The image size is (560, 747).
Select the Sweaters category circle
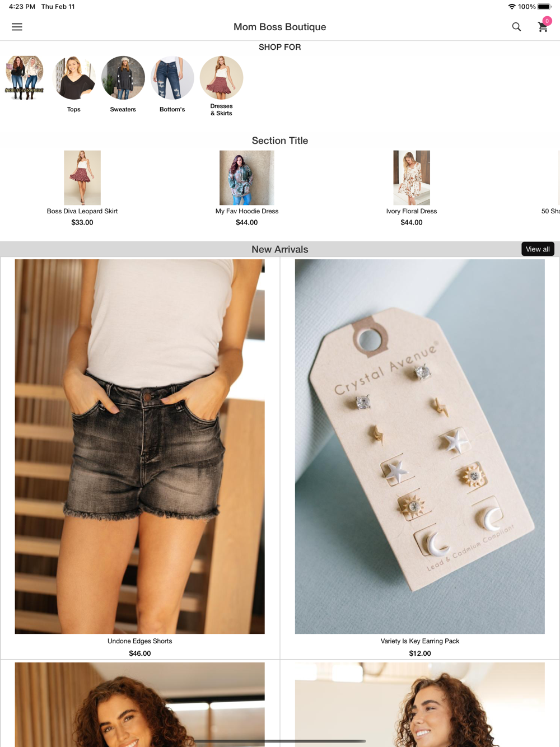123,78
